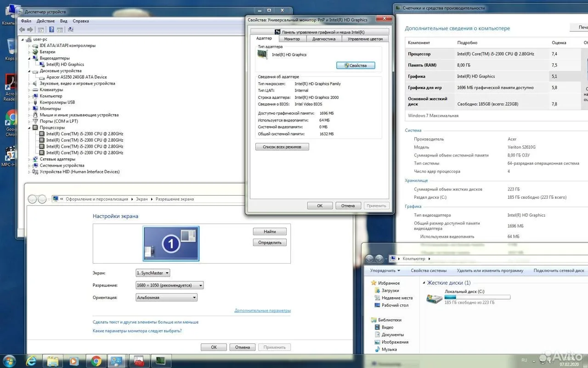Screen dimensions: 588x368
Task: Click Мыши и иные указывающие устройства icon
Action: click(x=35, y=115)
